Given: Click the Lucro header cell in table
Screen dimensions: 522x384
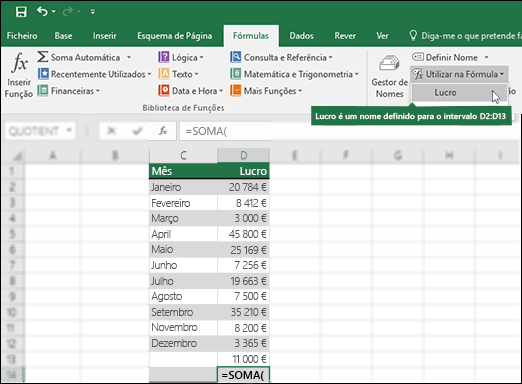Looking at the screenshot, I should 243,171.
